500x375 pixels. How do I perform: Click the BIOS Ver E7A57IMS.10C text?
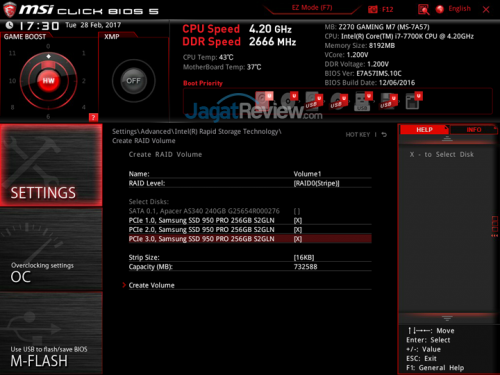[x=363, y=73]
